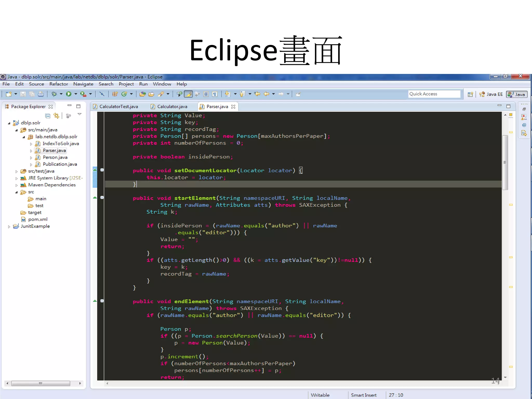Select the target folder
The height and width of the screenshot is (399, 532).
[x=35, y=212]
